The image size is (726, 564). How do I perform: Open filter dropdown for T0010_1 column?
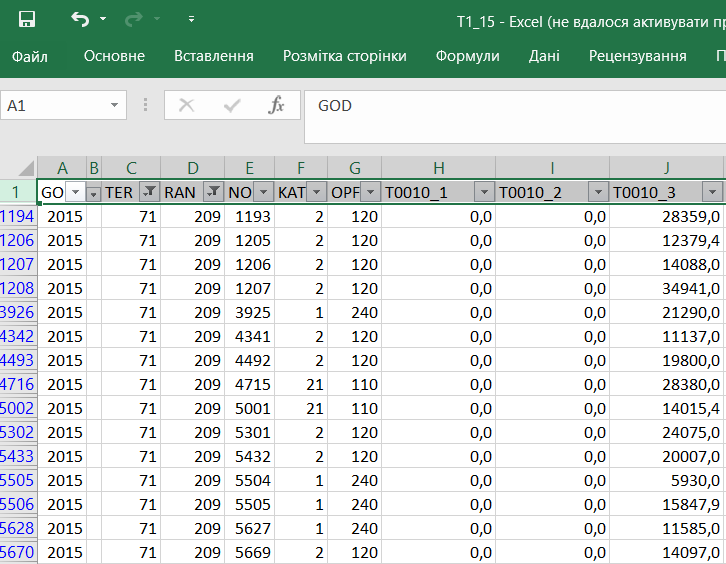coord(484,192)
